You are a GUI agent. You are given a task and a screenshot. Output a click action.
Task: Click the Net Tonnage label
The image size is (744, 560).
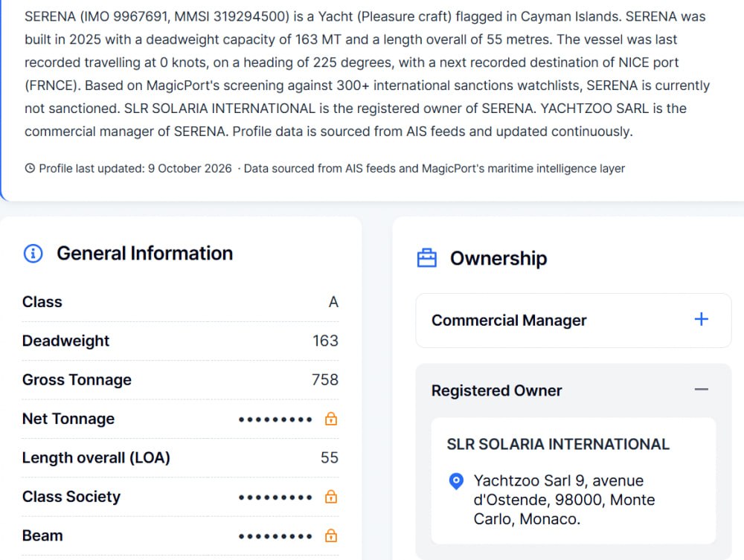tap(68, 419)
